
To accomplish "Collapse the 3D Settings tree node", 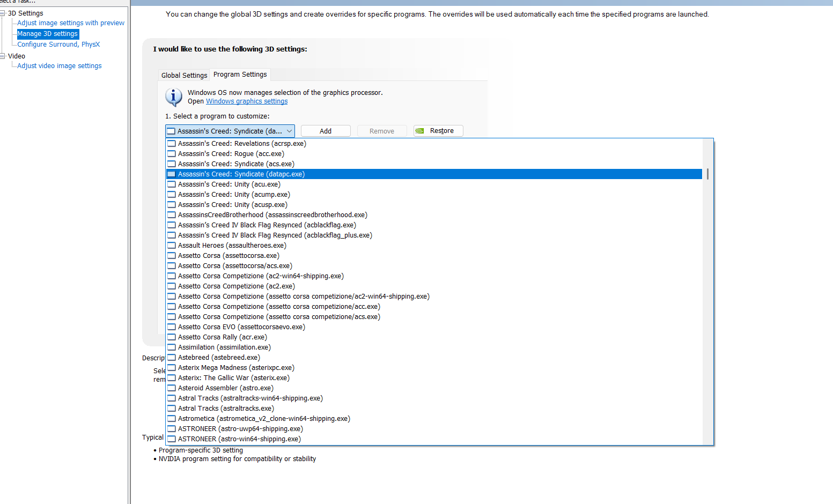I will pyautogui.click(x=3, y=13).
